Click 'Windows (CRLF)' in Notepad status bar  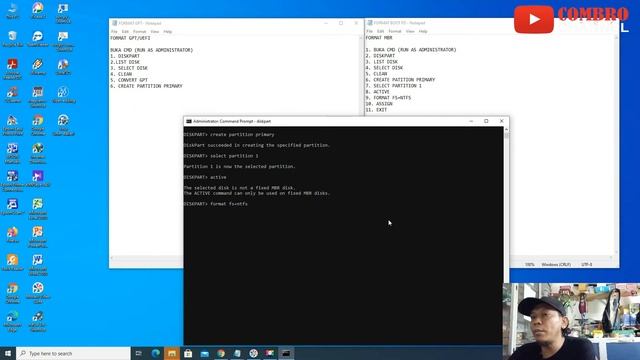pos(556,264)
